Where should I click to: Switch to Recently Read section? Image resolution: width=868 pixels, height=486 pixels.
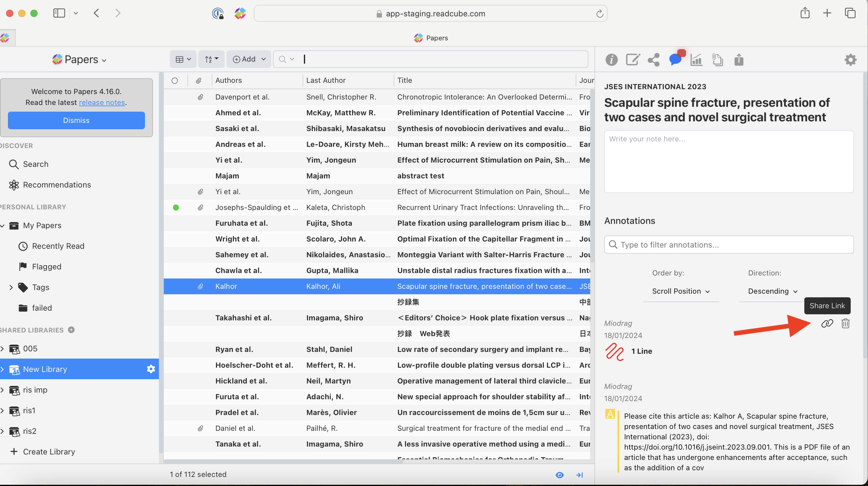[58, 246]
